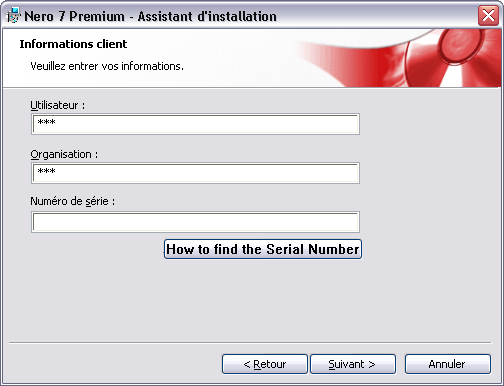Screen dimensions: 504x386
Task: Click the Nero installer icon in title bar
Action: 13,15
